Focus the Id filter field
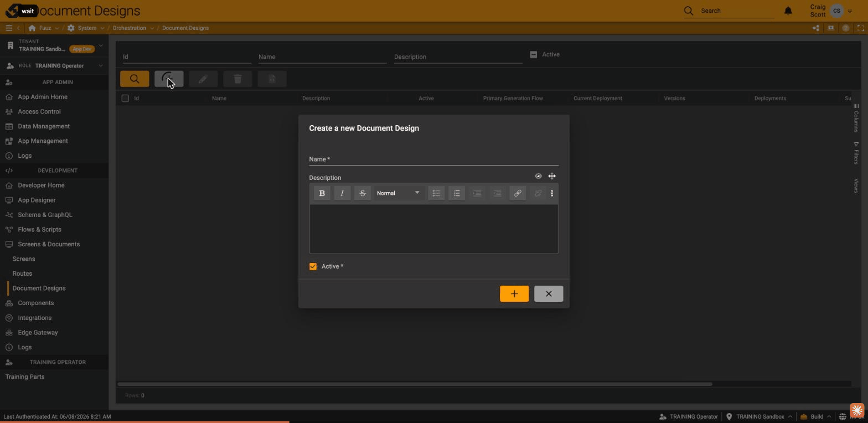This screenshot has height=423, width=868. click(x=187, y=56)
